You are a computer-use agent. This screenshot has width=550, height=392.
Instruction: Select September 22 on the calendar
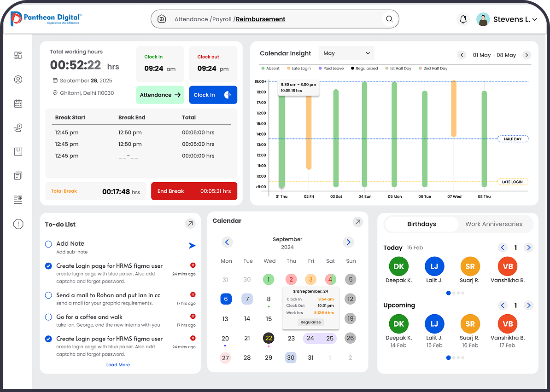point(269,338)
